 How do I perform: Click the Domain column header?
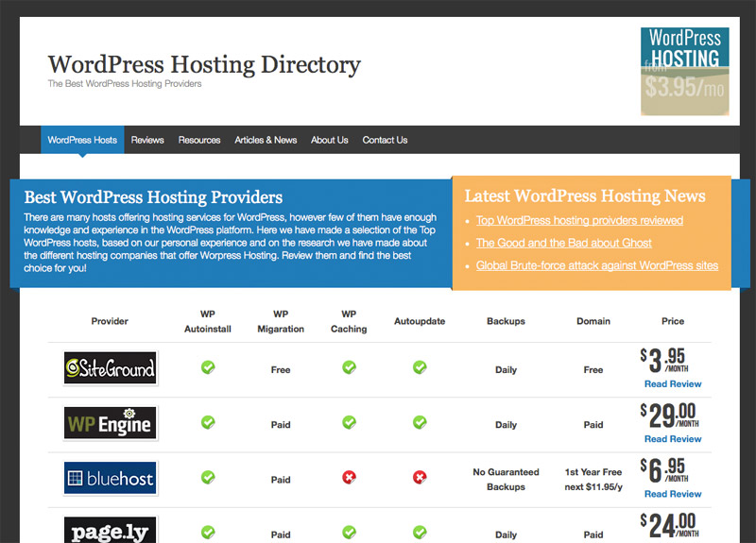click(x=593, y=321)
